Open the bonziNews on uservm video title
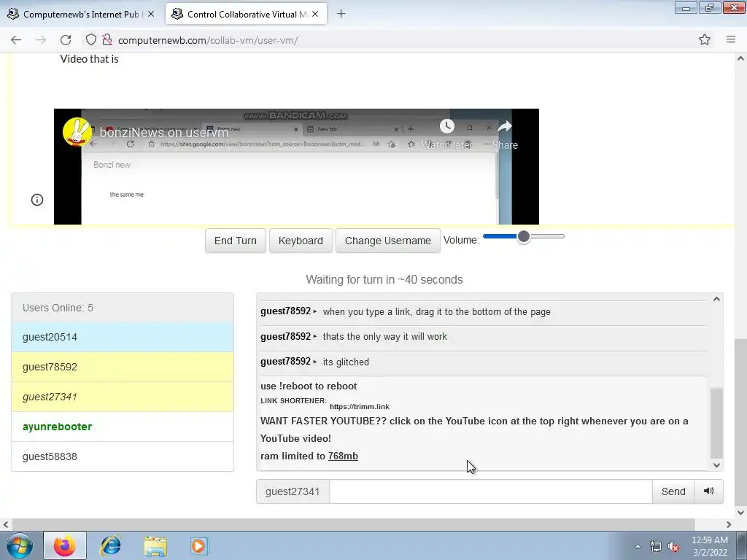747x560 pixels. coord(164,133)
